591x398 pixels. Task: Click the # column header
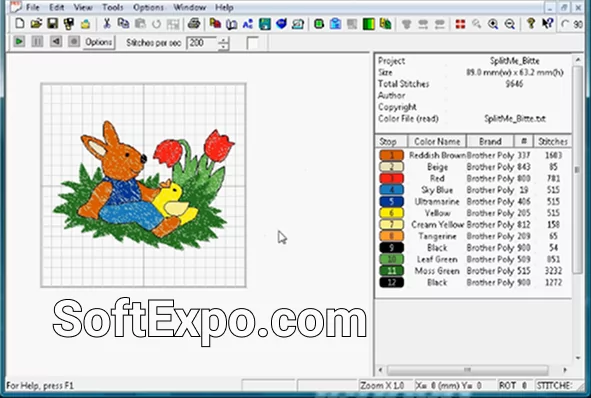click(524, 141)
